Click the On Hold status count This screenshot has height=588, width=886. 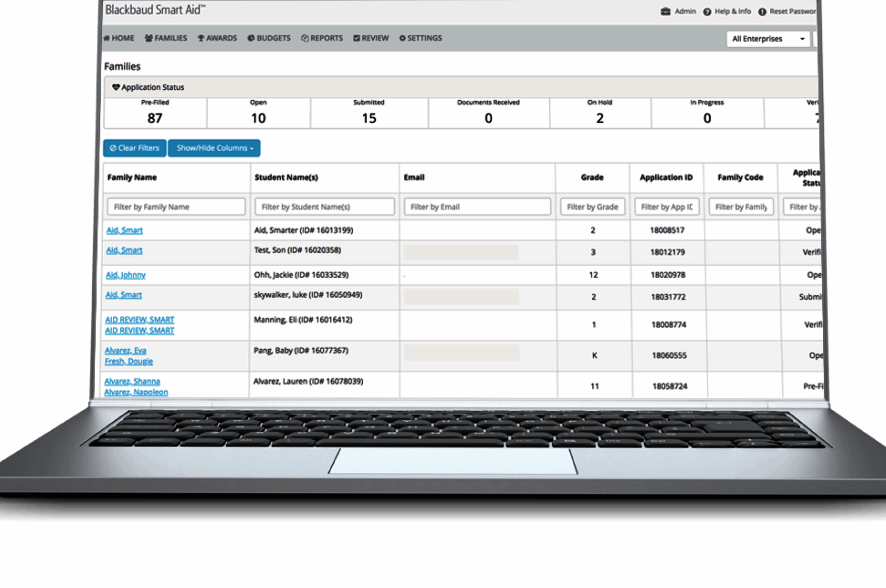(599, 118)
